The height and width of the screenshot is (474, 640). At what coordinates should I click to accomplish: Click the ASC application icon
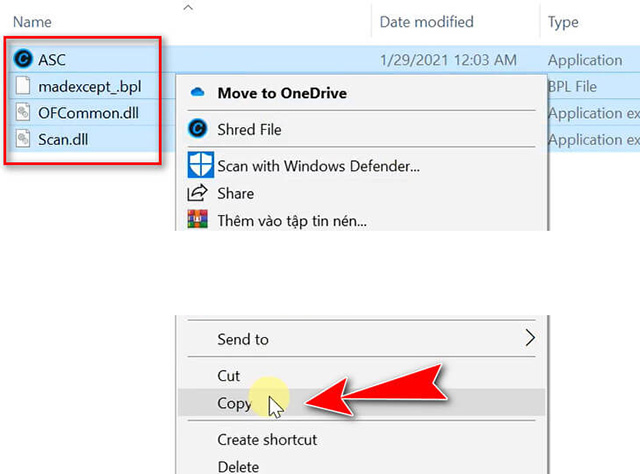(x=23, y=59)
